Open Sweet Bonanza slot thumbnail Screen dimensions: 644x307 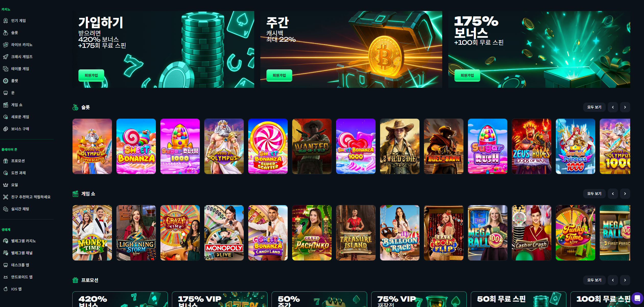click(136, 146)
